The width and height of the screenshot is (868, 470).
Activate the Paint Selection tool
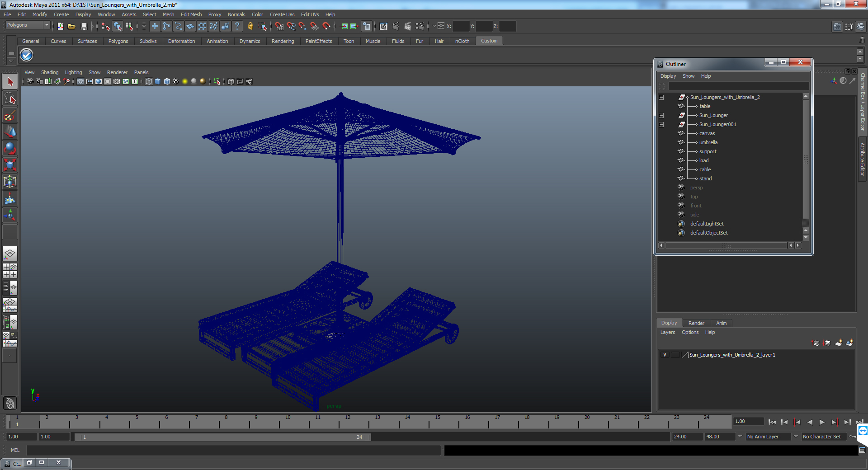(x=10, y=115)
